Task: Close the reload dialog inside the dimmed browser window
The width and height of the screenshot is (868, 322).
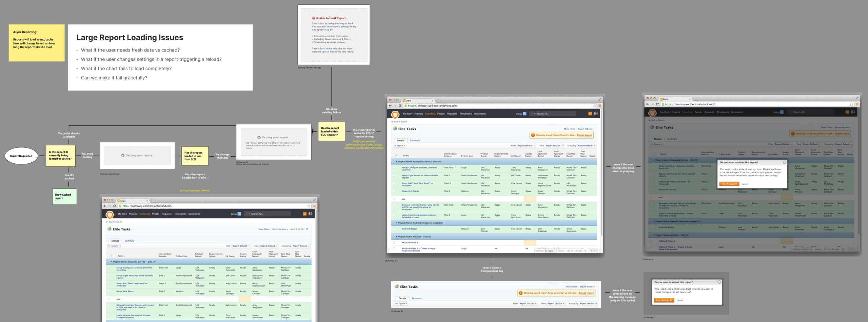Action: coord(784,162)
